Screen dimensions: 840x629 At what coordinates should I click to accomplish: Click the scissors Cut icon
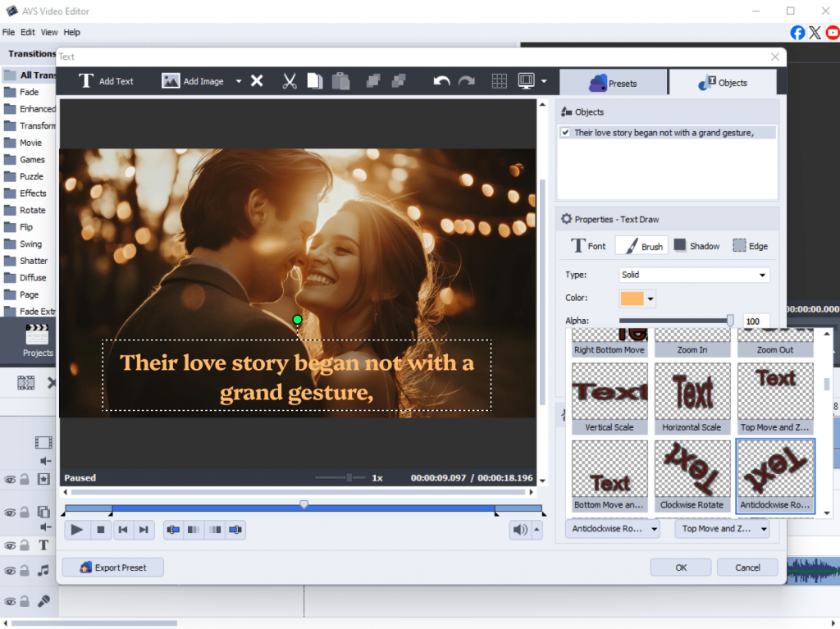[290, 81]
